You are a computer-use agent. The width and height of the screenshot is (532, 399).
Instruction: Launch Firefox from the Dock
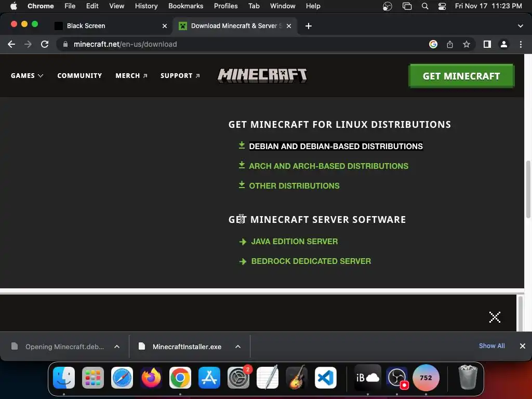click(x=151, y=378)
